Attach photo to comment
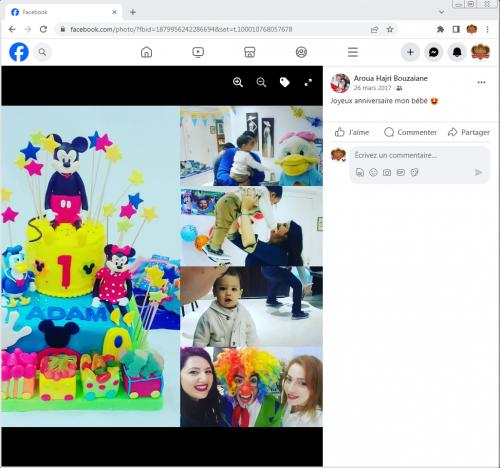 pyautogui.click(x=387, y=172)
